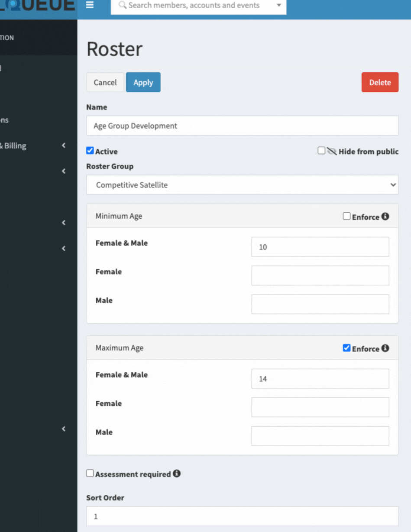Toggle the Active checkbox
Screen dimensions: 411x532
[90, 151]
